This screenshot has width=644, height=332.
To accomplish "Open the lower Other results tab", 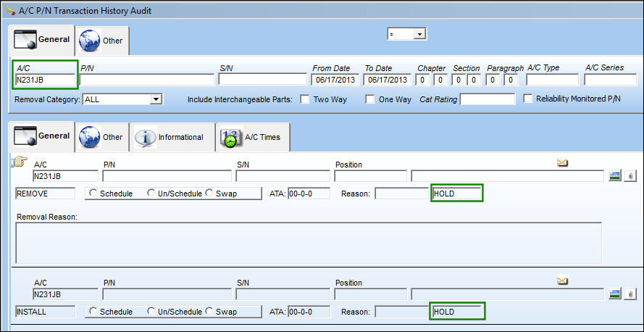I will [102, 137].
